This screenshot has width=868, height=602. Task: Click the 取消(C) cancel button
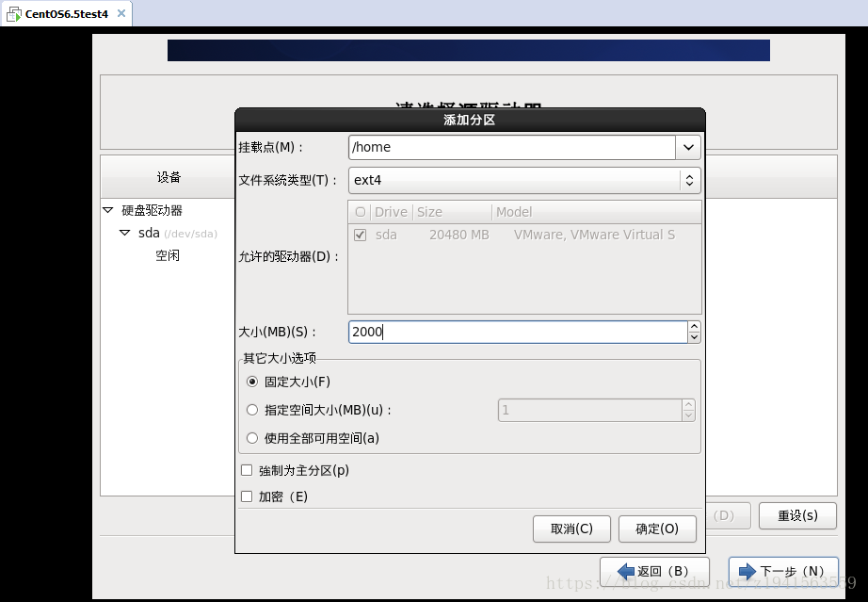point(571,529)
